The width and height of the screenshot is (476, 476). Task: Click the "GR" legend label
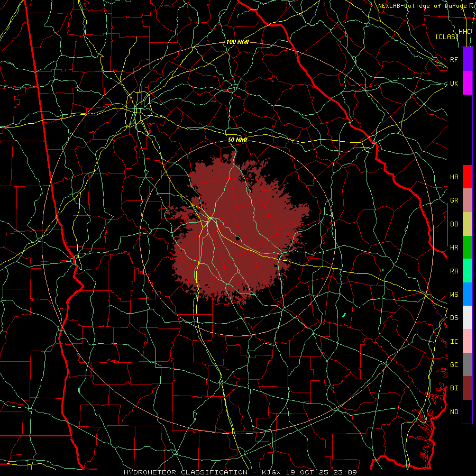(454, 200)
